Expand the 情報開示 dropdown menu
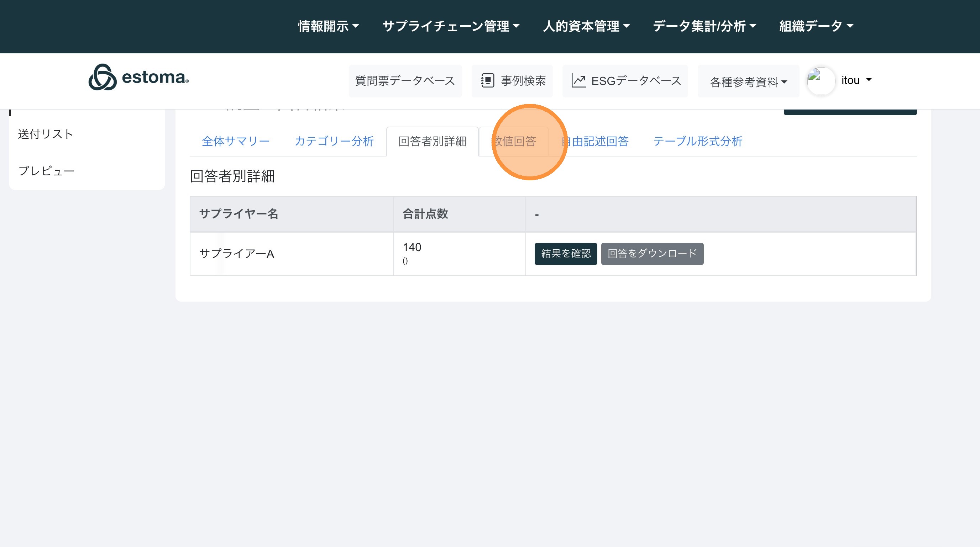Image resolution: width=980 pixels, height=547 pixels. [x=328, y=26]
